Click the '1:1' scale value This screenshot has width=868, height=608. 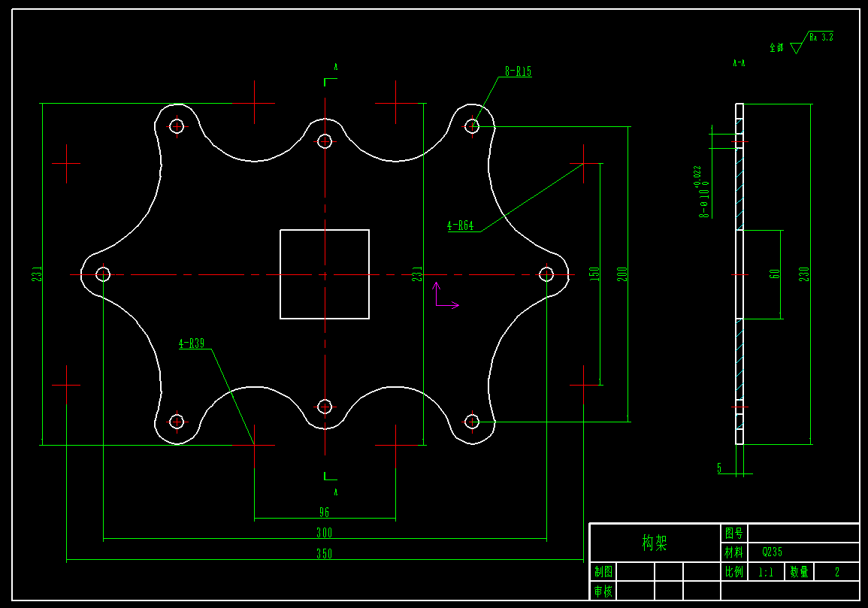click(x=766, y=573)
